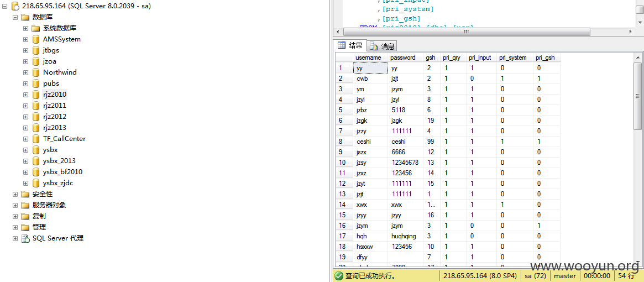Screen dimensions: 644x282
Task: Click the username cell containing cwb
Action: pyautogui.click(x=370, y=79)
